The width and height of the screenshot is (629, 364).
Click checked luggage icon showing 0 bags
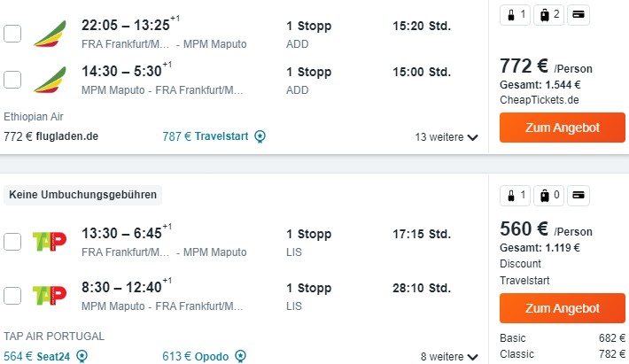[x=548, y=196]
